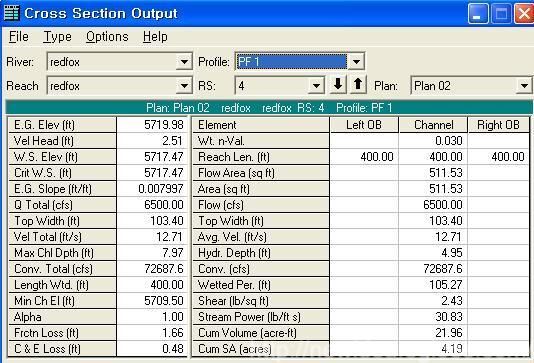Select the Flow (cfs) row label
The width and height of the screenshot is (534, 363).
point(261,205)
